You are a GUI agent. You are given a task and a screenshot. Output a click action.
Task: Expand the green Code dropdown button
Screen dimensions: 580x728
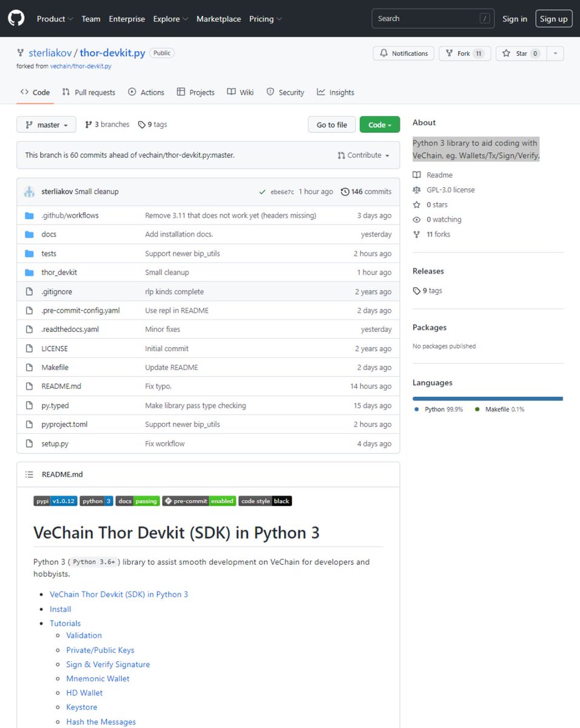(x=380, y=124)
